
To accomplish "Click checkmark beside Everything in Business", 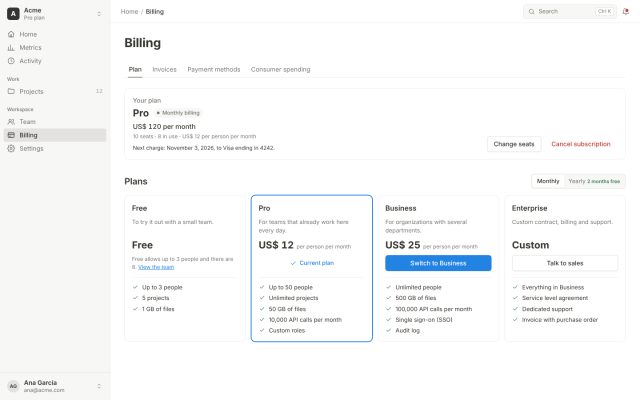I will pyautogui.click(x=515, y=287).
